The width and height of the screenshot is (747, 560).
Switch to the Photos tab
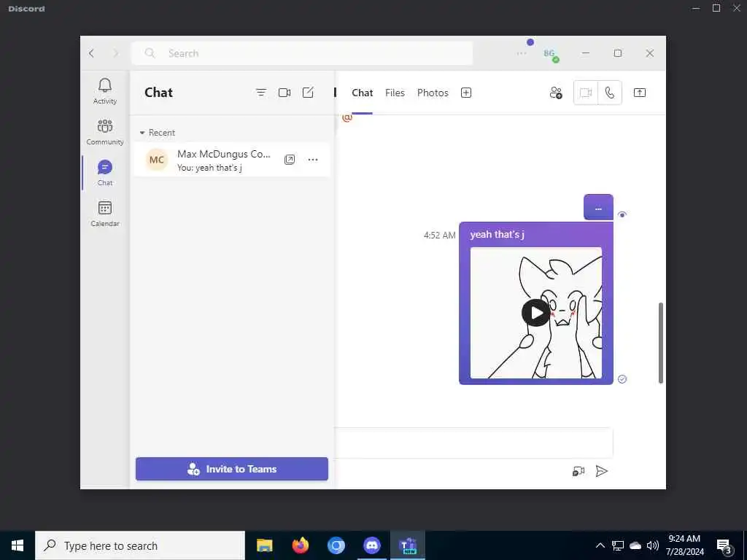[x=433, y=93]
